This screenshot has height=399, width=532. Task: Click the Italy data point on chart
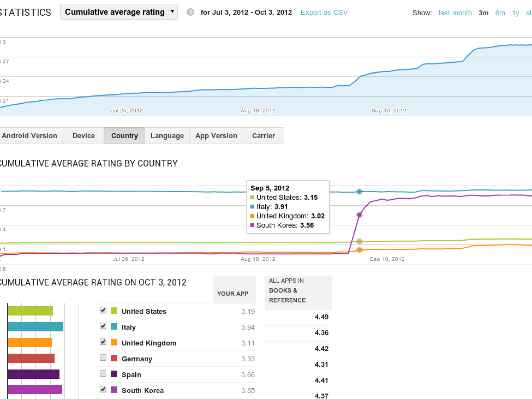359,192
